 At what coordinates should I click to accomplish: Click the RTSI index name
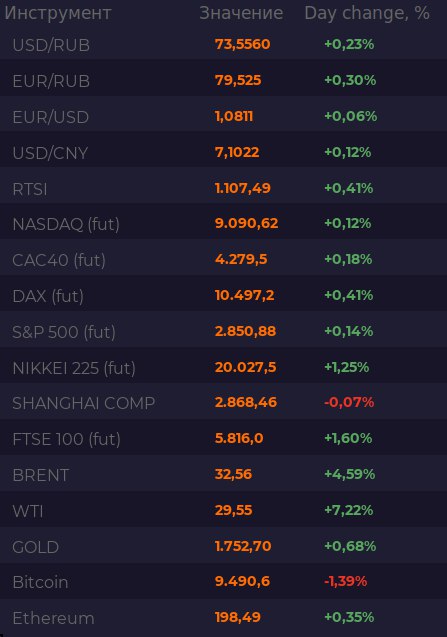(30, 189)
